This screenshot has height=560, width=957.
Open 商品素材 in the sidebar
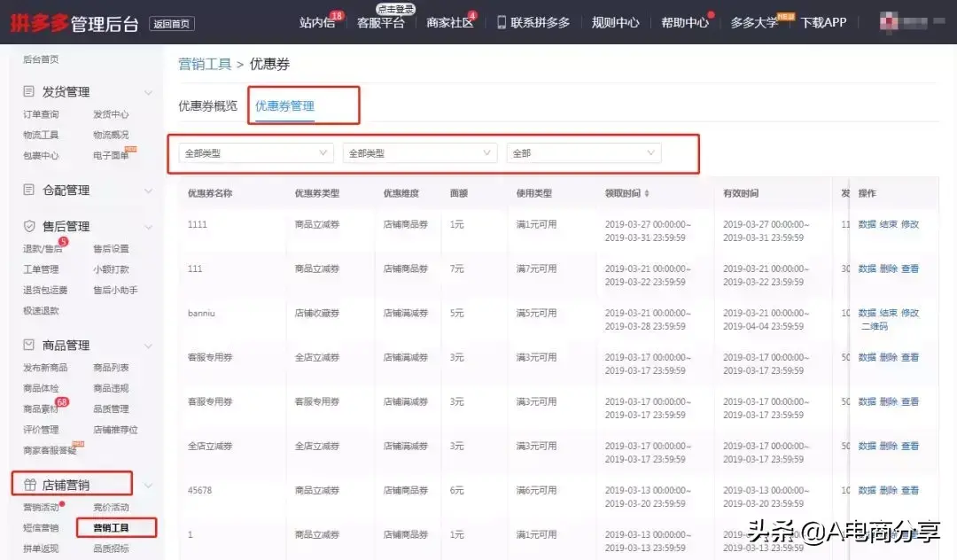(41, 409)
